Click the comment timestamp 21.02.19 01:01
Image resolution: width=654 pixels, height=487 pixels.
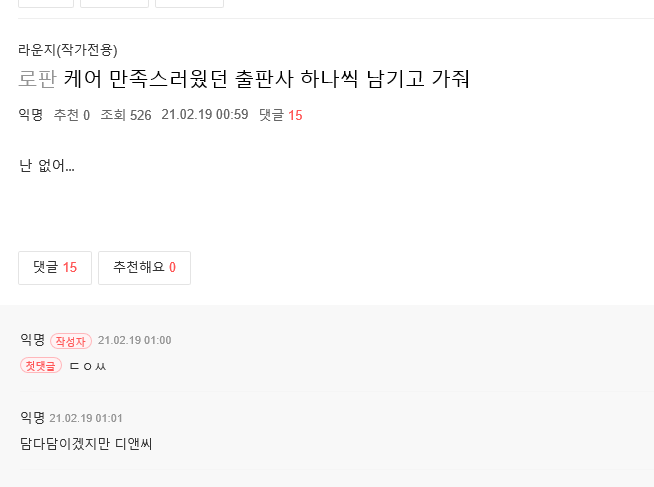click(86, 418)
